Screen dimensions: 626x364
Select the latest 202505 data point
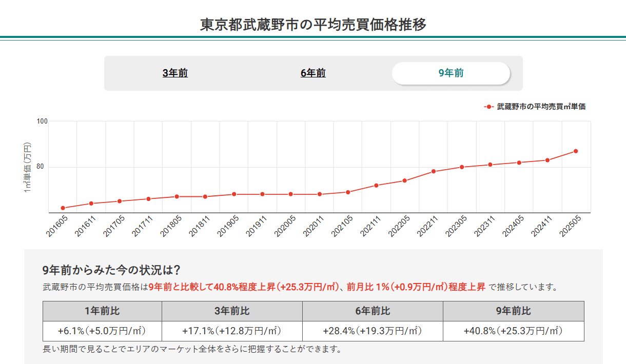[x=575, y=151]
